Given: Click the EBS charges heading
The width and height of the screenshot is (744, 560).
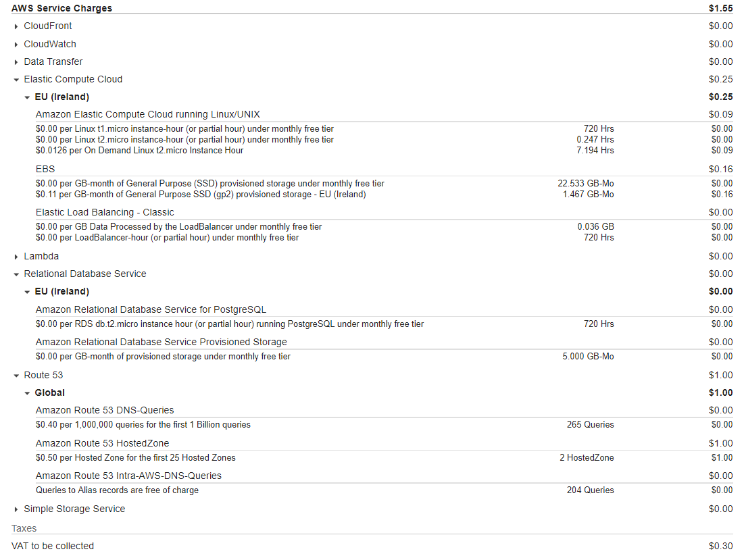Looking at the screenshot, I should (x=45, y=170).
